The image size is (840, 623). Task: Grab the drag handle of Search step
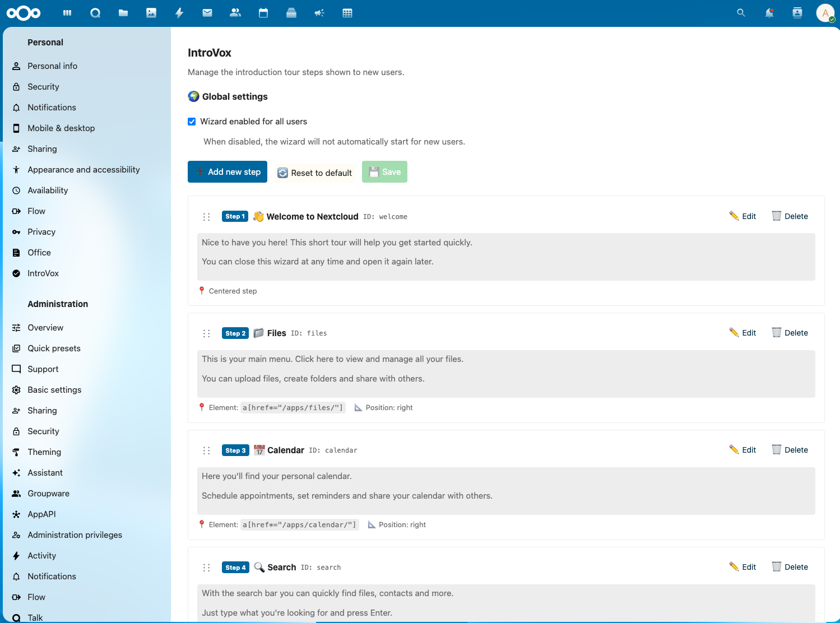206,568
